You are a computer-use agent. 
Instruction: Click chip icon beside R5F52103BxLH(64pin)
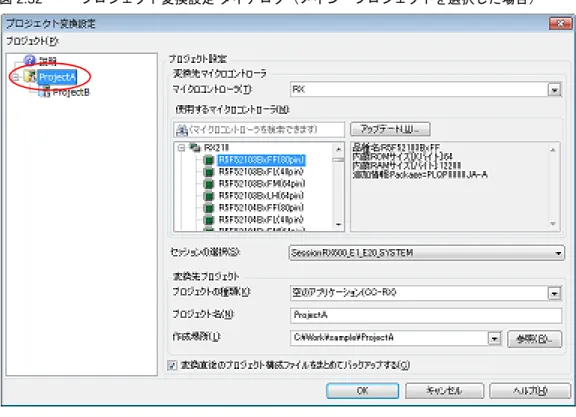pyautogui.click(x=209, y=196)
